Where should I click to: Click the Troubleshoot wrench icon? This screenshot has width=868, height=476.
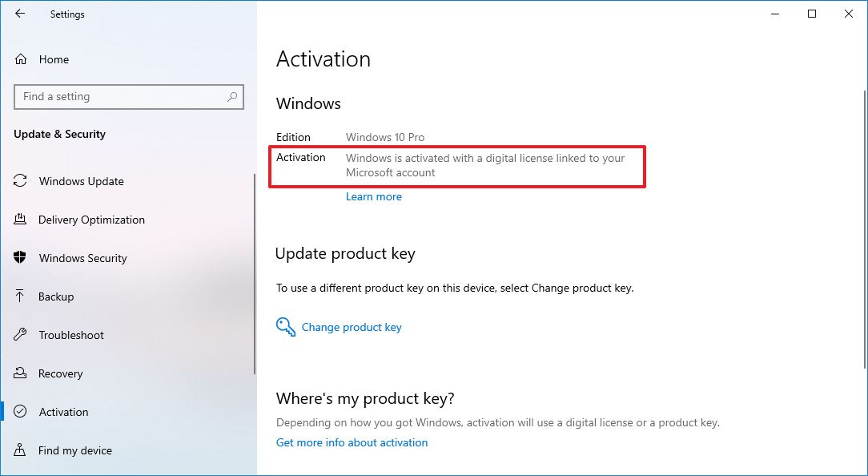click(21, 335)
